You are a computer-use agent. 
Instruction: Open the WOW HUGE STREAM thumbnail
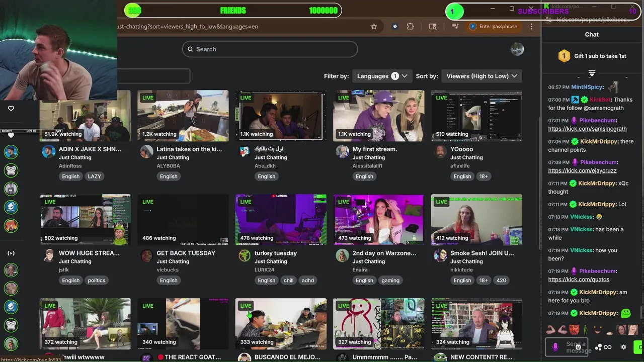click(x=85, y=220)
